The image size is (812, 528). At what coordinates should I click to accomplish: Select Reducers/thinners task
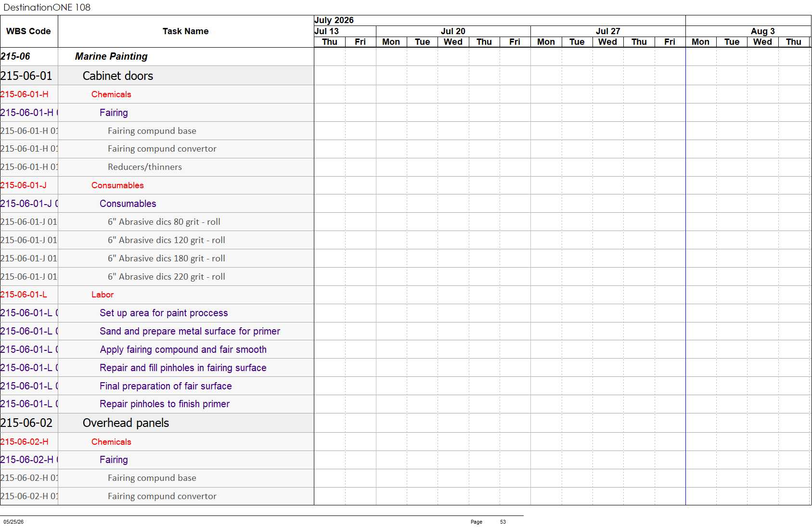(145, 167)
